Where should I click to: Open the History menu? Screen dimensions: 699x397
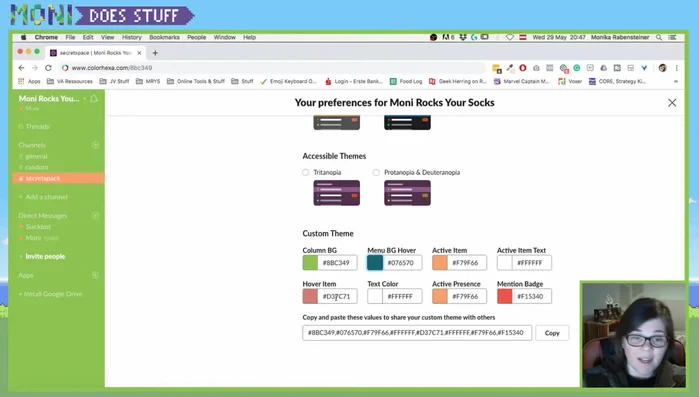132,37
